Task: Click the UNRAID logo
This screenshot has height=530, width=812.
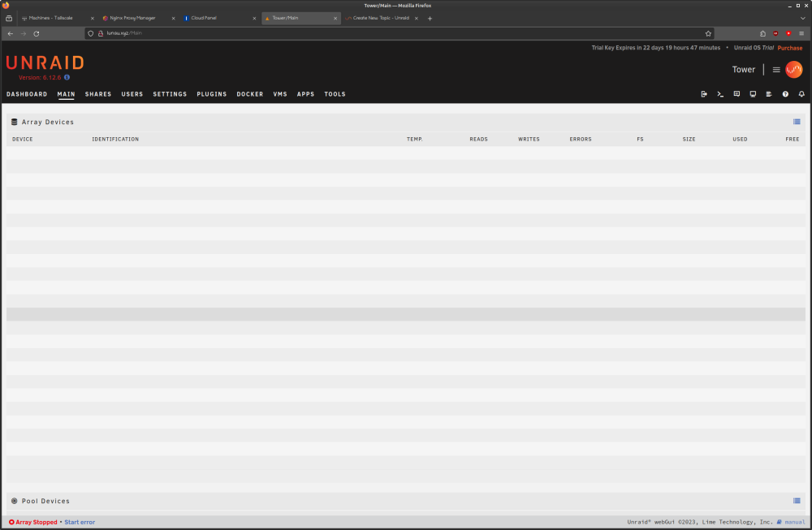Action: [x=45, y=63]
